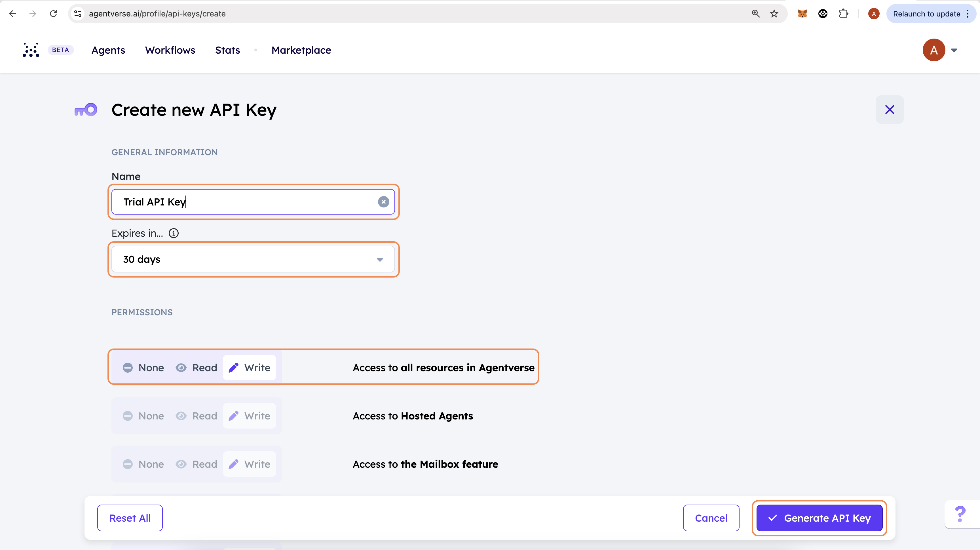980x550 pixels.
Task: Click the 'Create new API Key' heading
Action: click(x=194, y=110)
